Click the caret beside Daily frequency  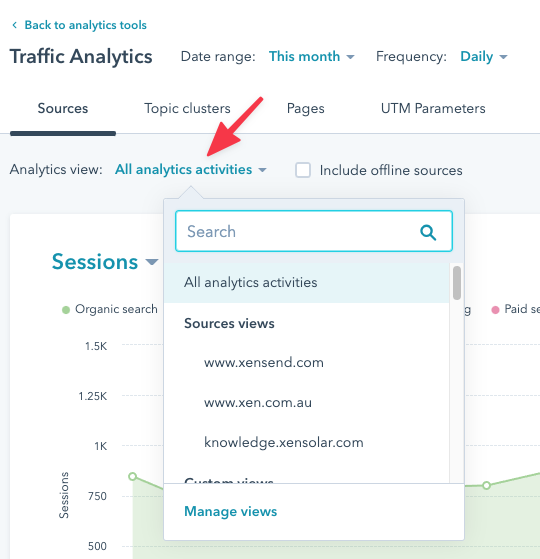point(503,57)
